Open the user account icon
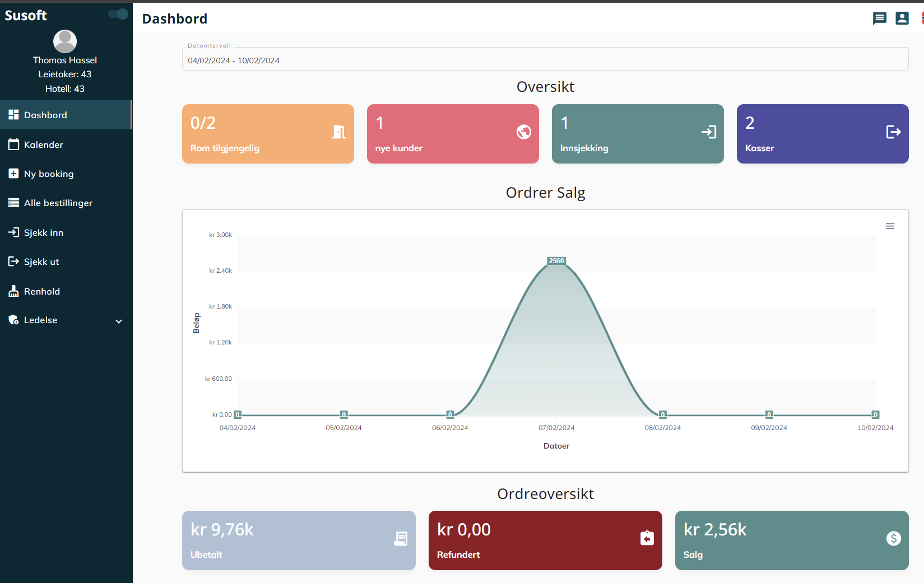This screenshot has width=924, height=583. (x=902, y=18)
